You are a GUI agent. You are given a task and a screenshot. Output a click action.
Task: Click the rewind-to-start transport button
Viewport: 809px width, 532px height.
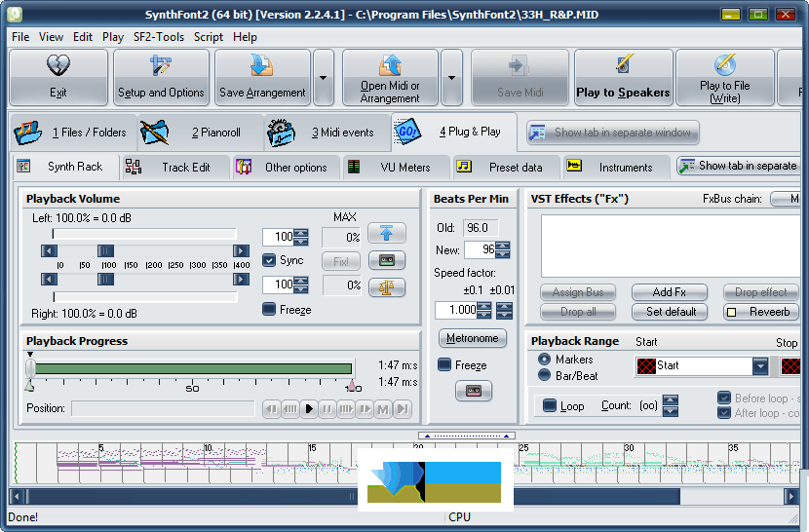(271, 409)
